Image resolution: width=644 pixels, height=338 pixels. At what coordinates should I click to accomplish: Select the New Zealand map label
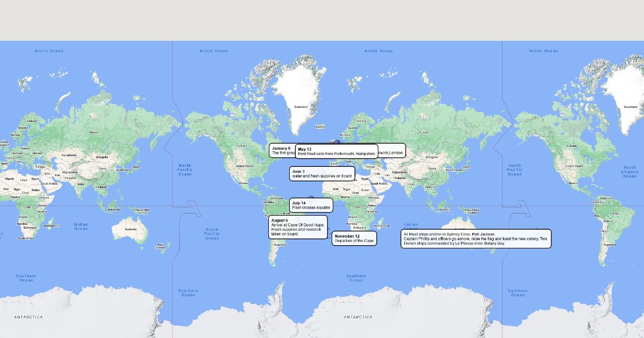click(x=160, y=246)
